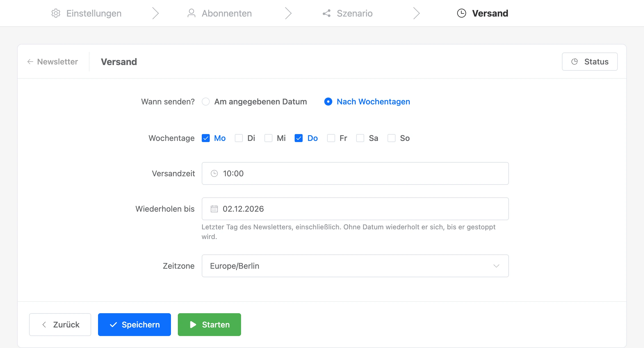Open the Einstellungen step
The image size is (644, 348).
86,13
